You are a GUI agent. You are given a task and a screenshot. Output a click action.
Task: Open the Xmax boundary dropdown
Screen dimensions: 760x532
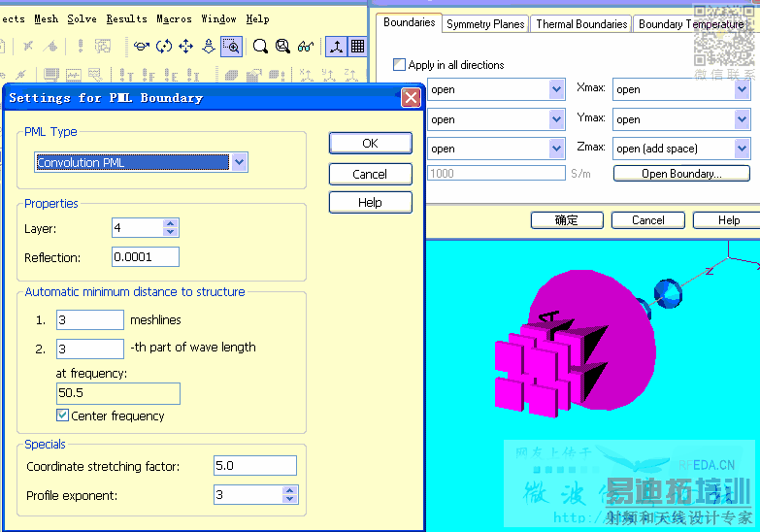pyautogui.click(x=742, y=89)
